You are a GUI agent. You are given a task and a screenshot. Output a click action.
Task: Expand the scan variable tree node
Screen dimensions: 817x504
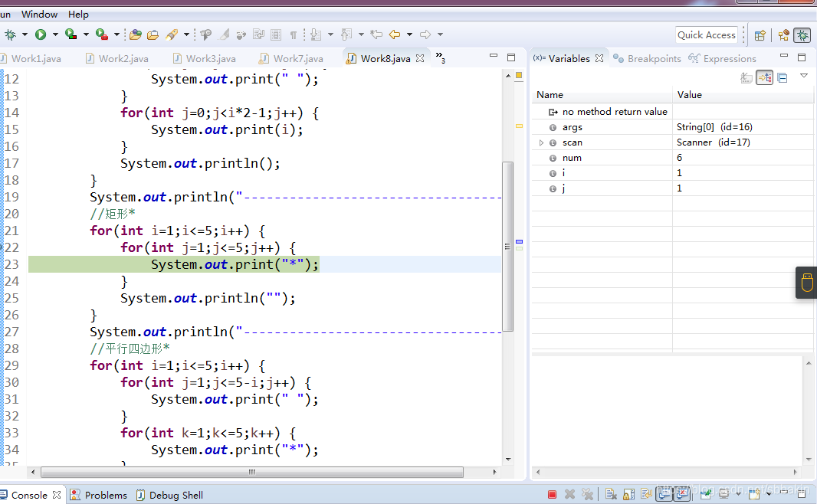point(541,142)
